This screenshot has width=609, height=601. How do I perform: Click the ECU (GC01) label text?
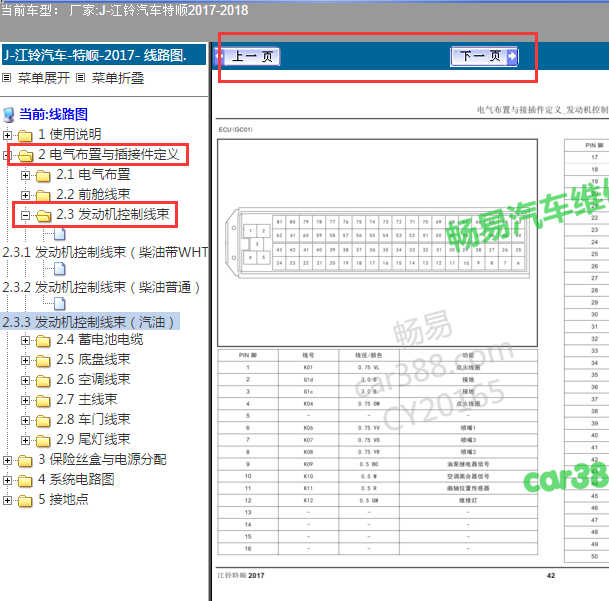235,130
